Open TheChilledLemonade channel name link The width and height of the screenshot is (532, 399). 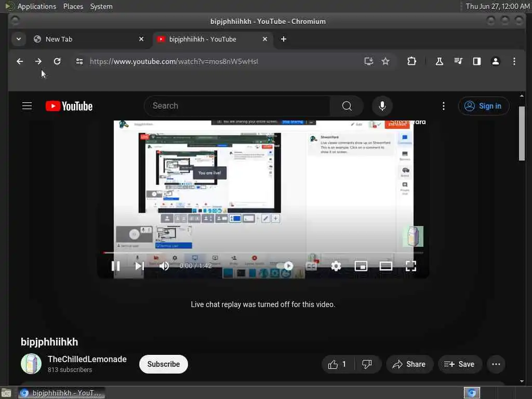[x=87, y=359]
